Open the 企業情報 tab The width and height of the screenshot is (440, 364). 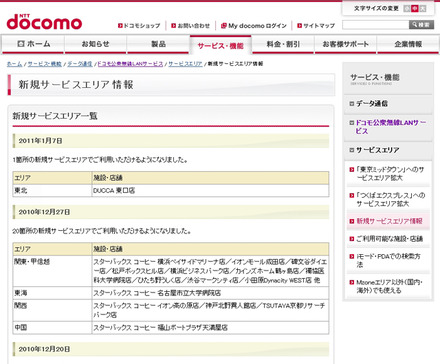(408, 44)
